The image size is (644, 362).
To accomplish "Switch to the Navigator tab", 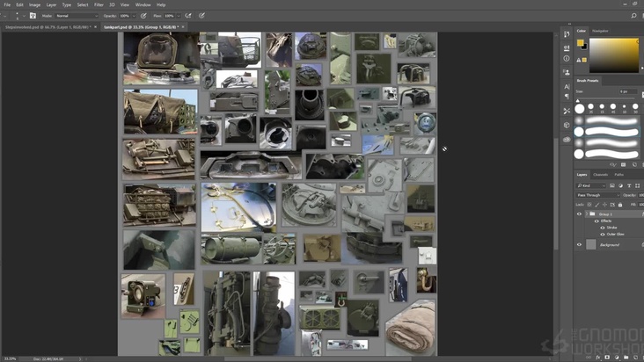I will click(x=600, y=31).
